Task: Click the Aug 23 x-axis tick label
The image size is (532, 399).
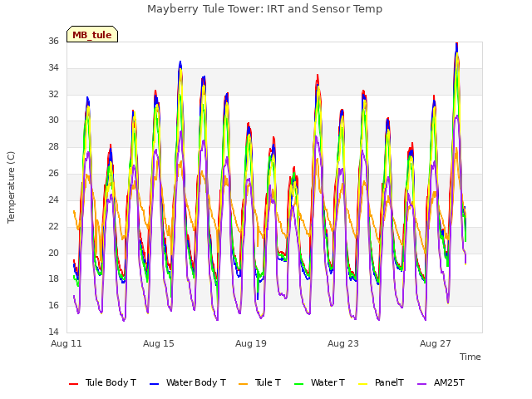Action: (343, 343)
